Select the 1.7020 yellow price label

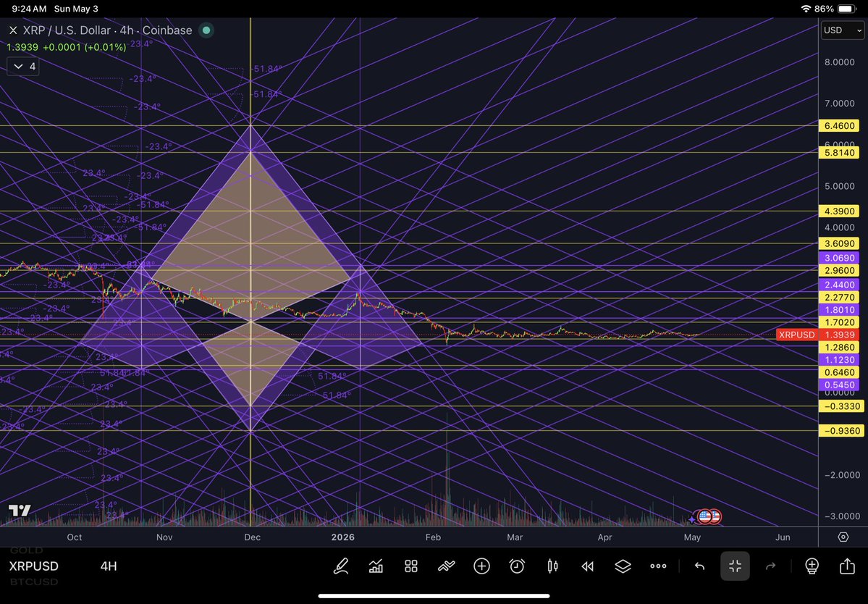tap(839, 322)
